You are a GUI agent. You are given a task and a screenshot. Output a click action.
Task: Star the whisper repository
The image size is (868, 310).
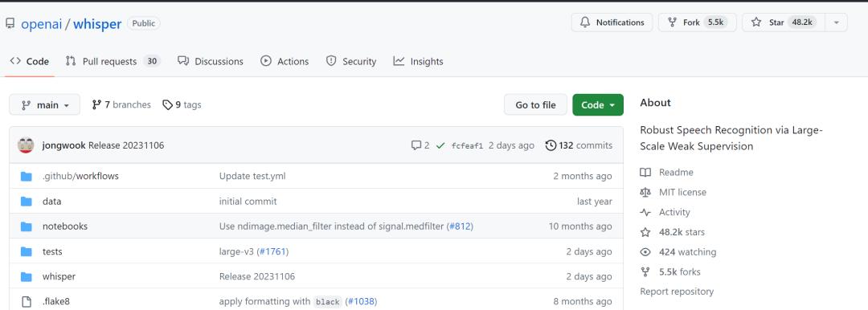pos(783,22)
